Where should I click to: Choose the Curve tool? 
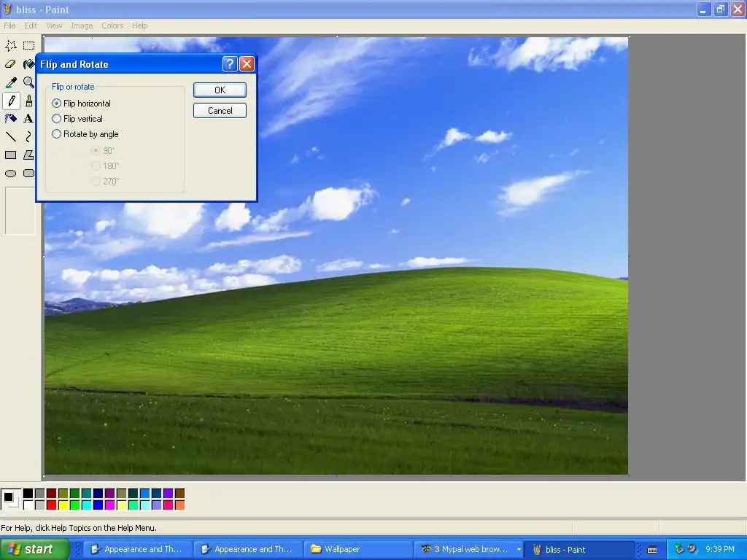(x=28, y=137)
